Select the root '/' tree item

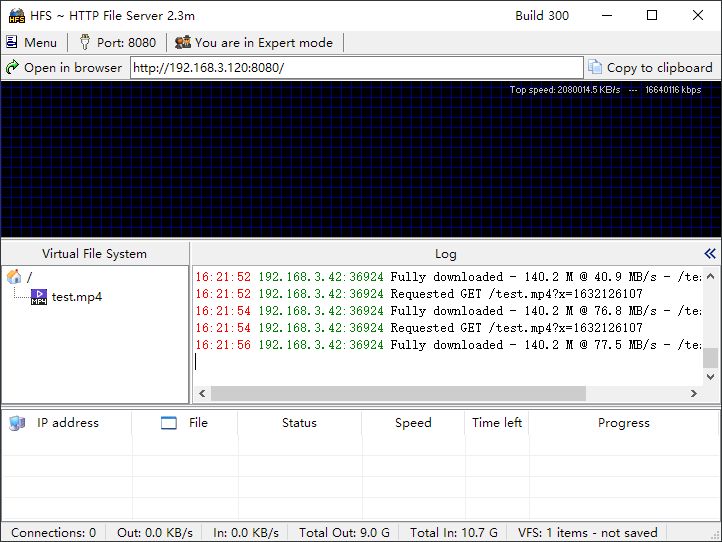[29, 277]
